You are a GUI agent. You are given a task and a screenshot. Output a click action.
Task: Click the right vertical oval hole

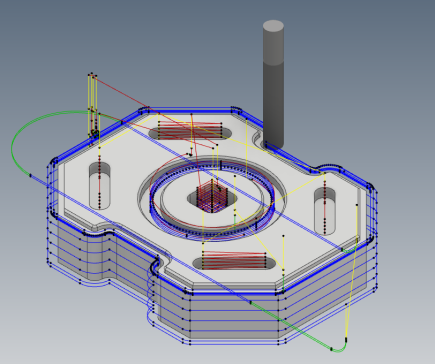(325, 211)
